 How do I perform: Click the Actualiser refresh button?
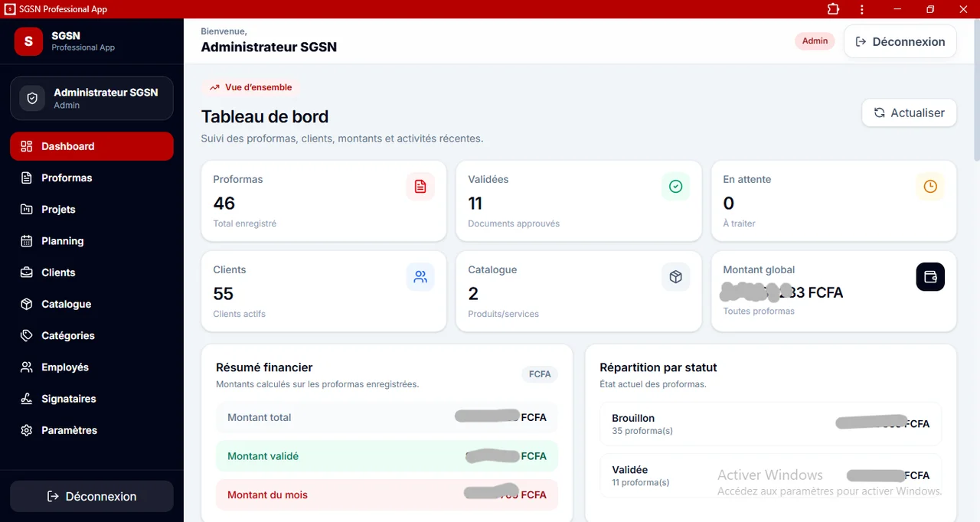tap(909, 113)
